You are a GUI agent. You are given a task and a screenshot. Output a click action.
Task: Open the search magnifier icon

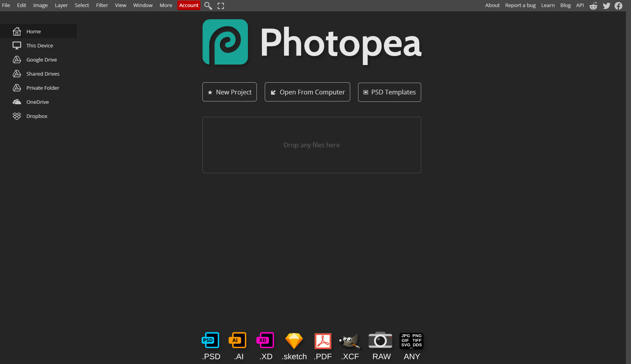click(x=208, y=6)
